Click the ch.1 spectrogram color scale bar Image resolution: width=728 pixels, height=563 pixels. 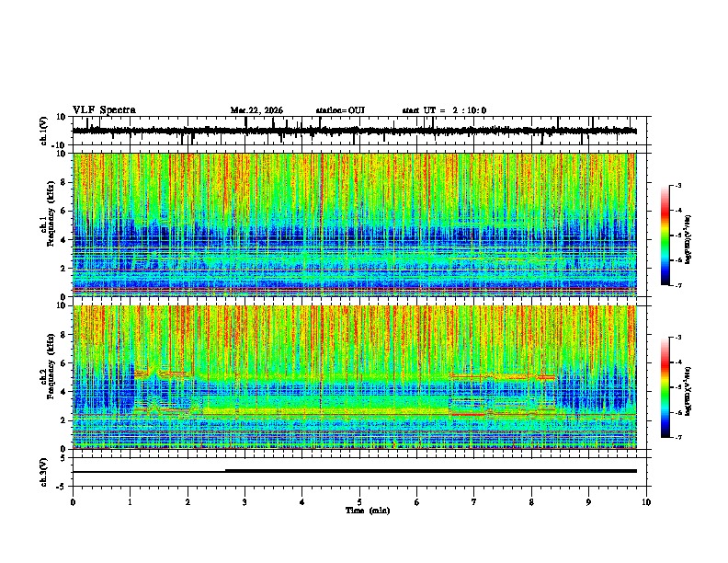pyautogui.click(x=665, y=236)
